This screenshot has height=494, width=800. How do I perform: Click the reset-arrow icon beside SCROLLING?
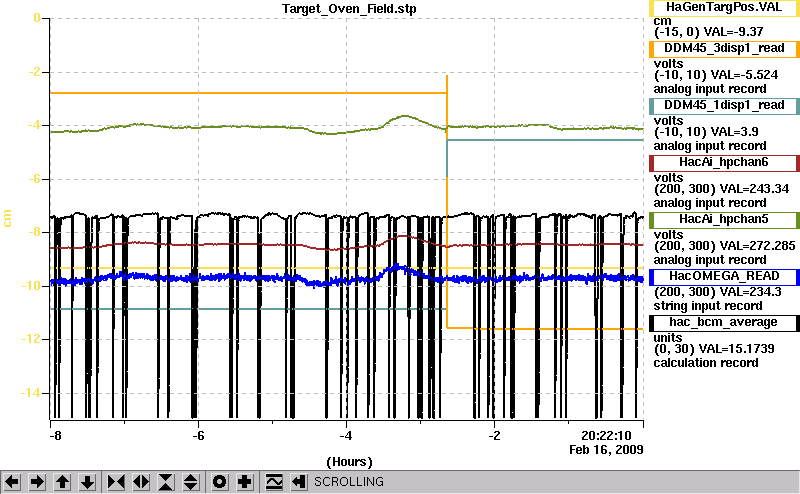click(x=299, y=482)
